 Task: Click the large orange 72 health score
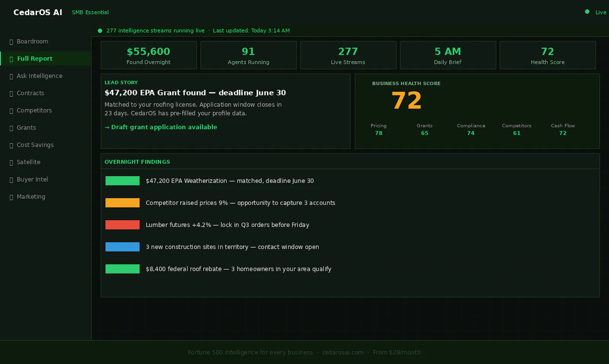pyautogui.click(x=407, y=101)
